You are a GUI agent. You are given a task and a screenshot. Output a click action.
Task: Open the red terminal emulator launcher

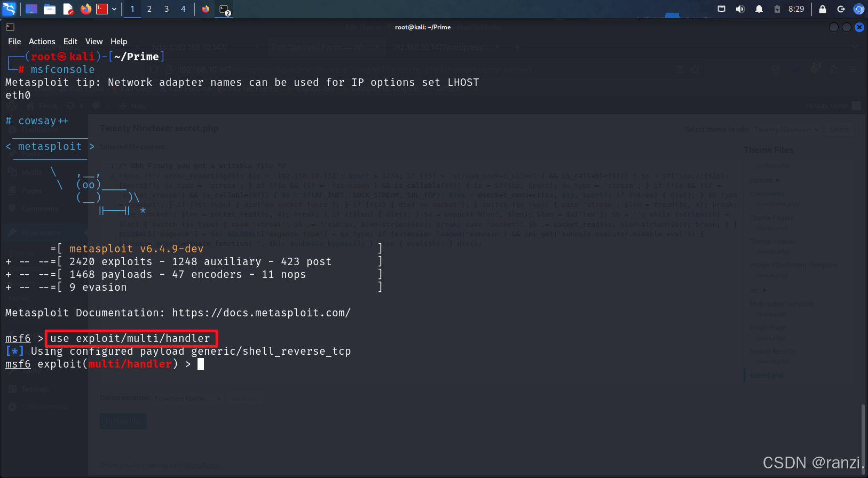[x=102, y=9]
